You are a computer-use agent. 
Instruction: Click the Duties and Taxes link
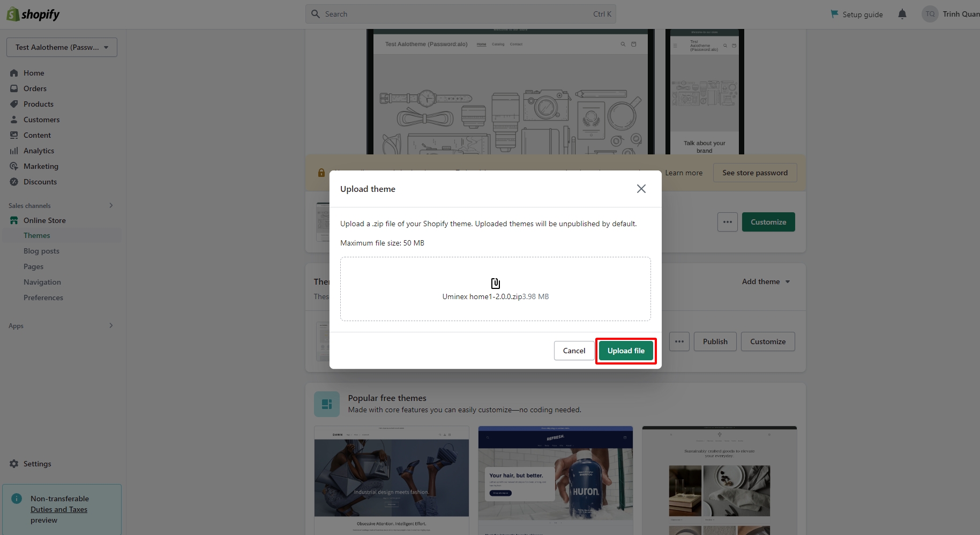click(59, 509)
